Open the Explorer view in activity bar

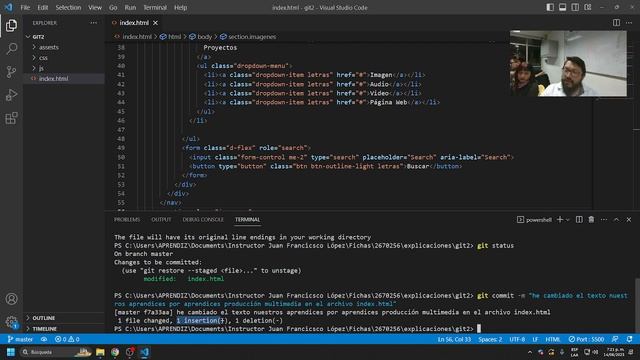pyautogui.click(x=11, y=25)
